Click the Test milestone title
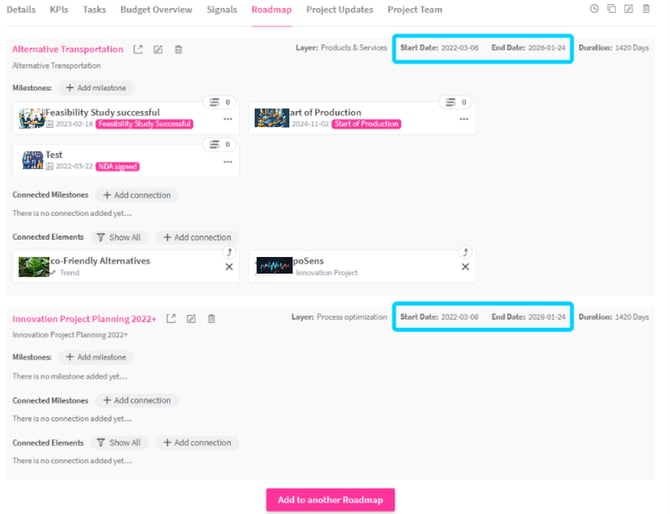Viewport: 670px width, 514px height. tap(54, 155)
